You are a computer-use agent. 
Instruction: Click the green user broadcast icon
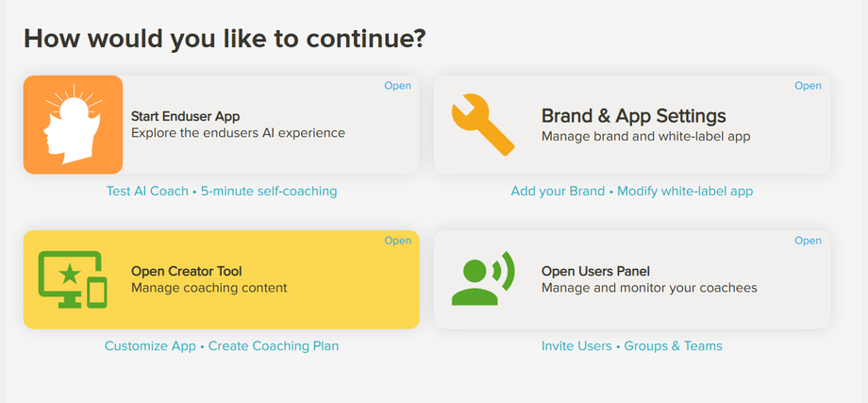[483, 279]
